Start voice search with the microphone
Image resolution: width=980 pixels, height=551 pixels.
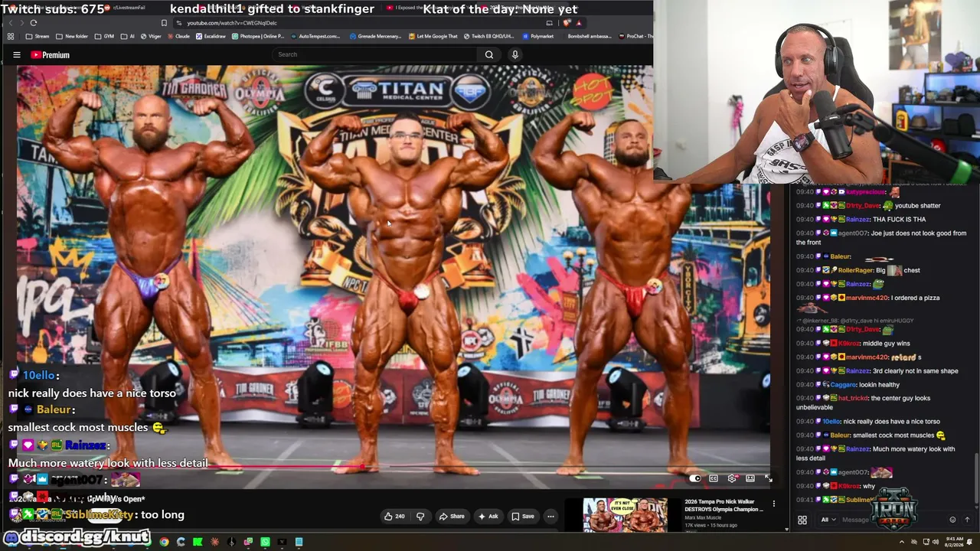514,54
